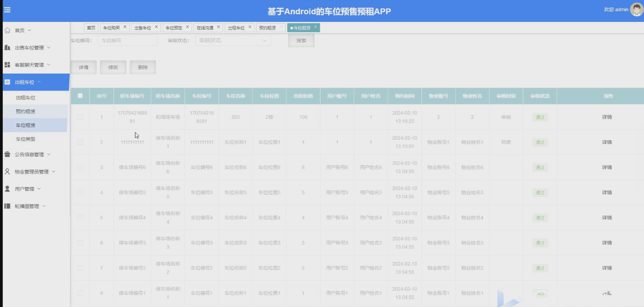The height and width of the screenshot is (307, 644).
Task: Switch to the 首页 tab
Action: click(91, 28)
